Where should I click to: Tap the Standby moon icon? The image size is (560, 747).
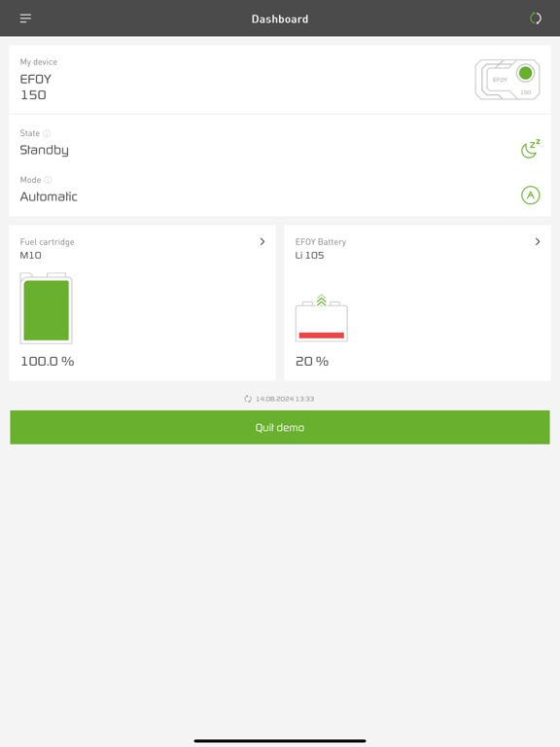(x=531, y=149)
